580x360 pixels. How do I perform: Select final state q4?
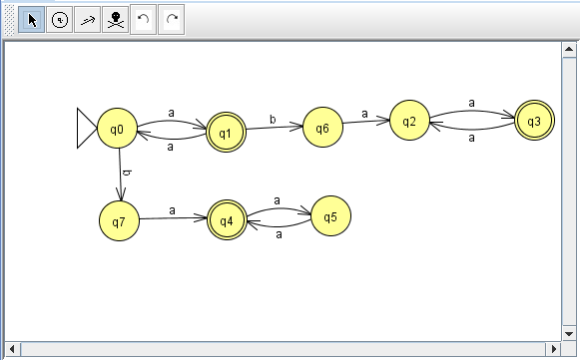click(226, 220)
